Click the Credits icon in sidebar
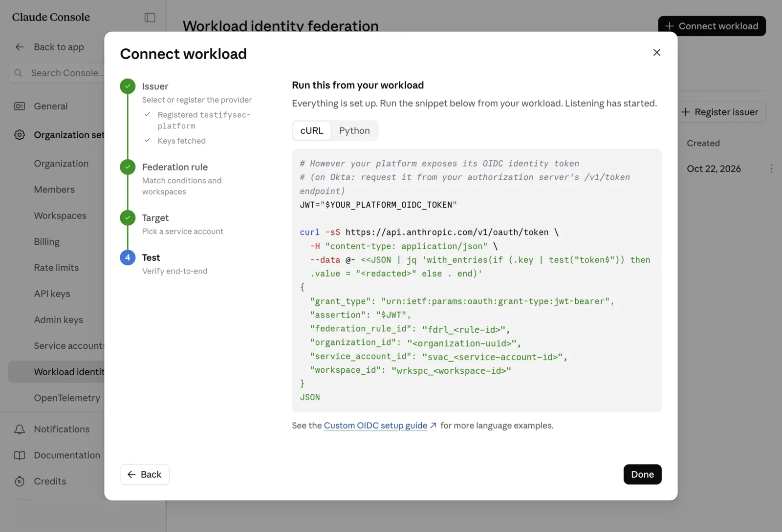The image size is (782, 532). click(x=20, y=481)
